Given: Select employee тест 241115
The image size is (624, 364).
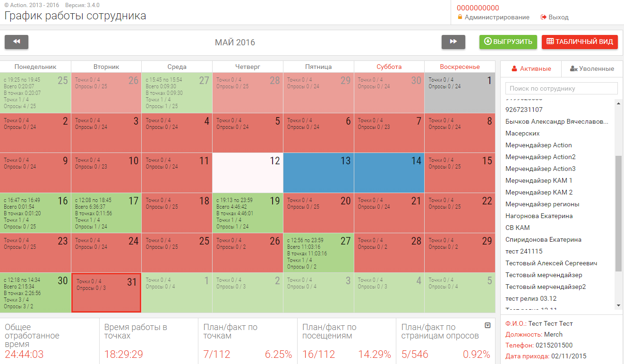Looking at the screenshot, I should coord(524,251).
